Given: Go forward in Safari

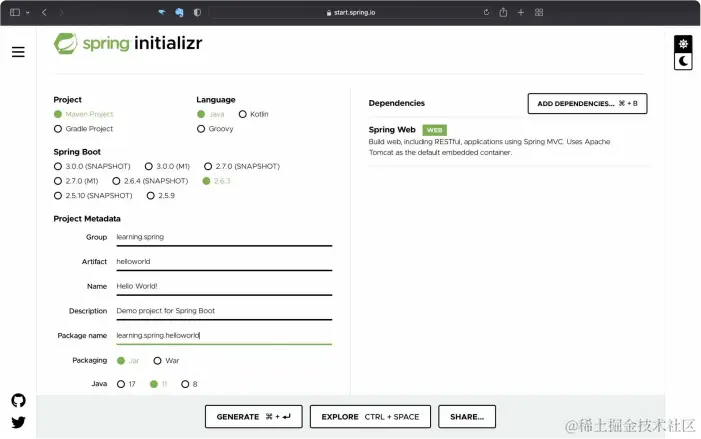Looking at the screenshot, I should point(61,13).
